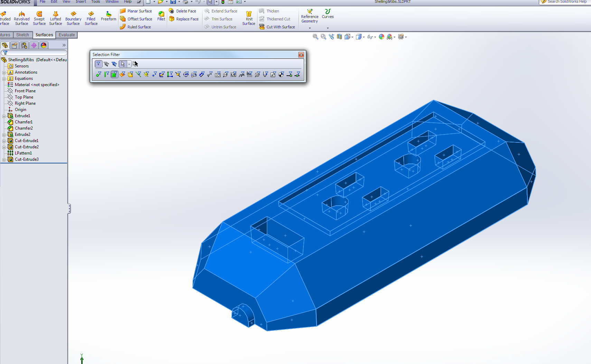Turn on the Filter Sketch Points toggle
Screen dimensions: 591x364
[154, 74]
